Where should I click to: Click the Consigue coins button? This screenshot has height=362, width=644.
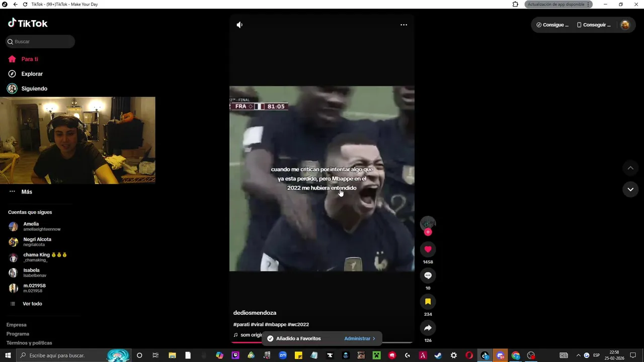point(552,25)
